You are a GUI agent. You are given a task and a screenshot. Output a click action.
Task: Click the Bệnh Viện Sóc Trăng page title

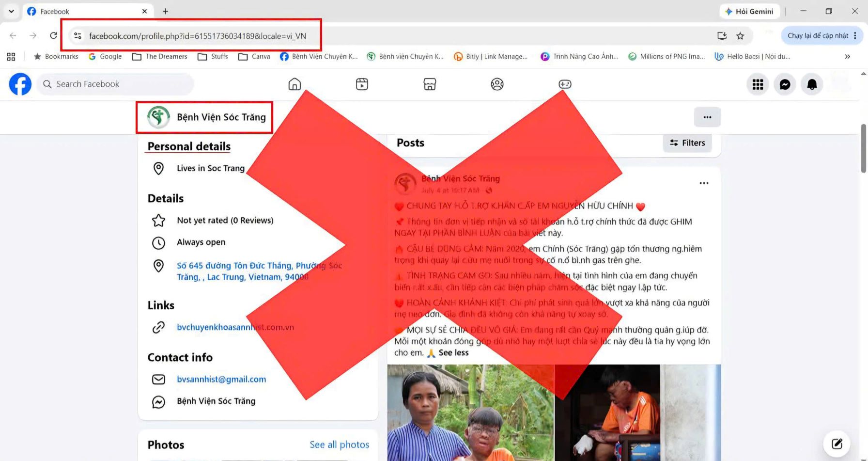pyautogui.click(x=221, y=117)
